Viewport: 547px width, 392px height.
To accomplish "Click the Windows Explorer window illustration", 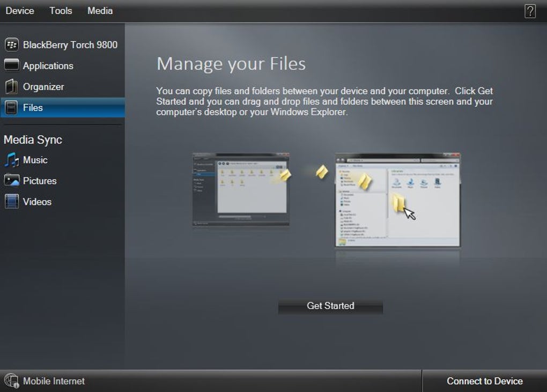I will tap(398, 199).
